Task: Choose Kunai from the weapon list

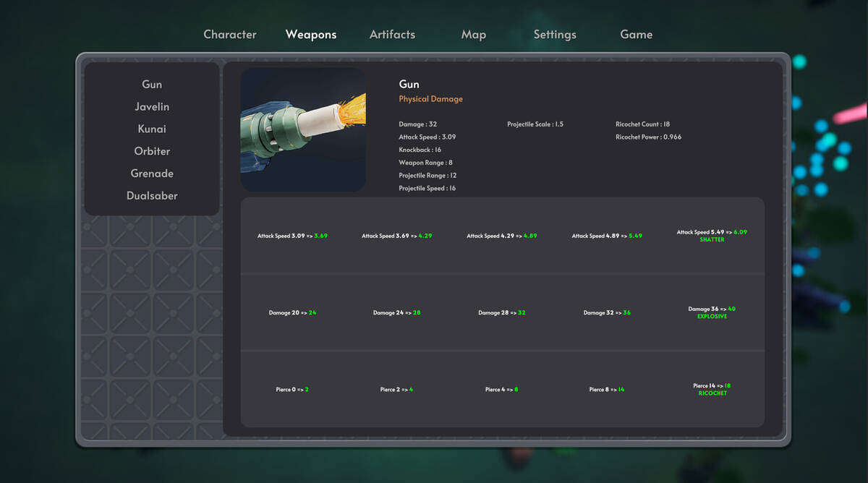Action: (x=152, y=129)
